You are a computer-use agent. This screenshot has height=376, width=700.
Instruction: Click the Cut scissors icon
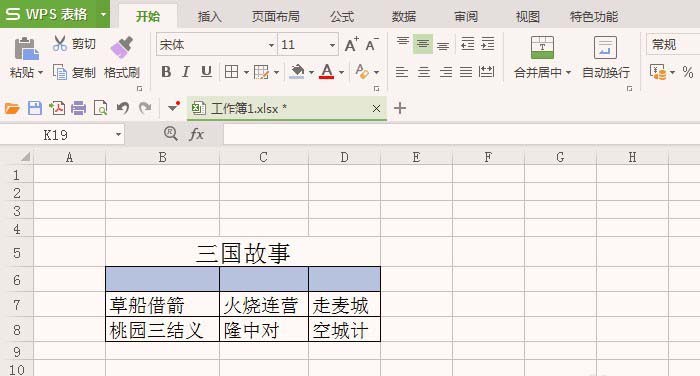coord(59,43)
